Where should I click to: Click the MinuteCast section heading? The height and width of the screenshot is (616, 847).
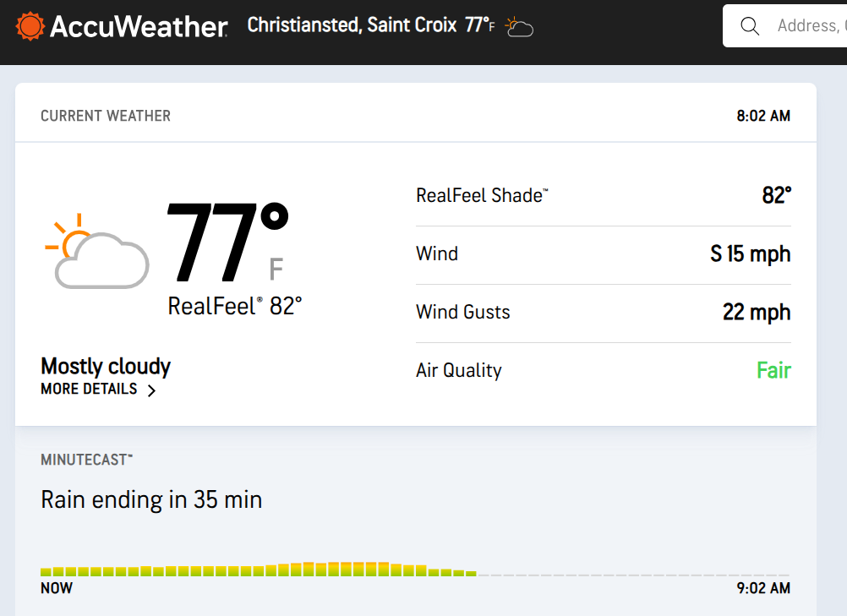pyautogui.click(x=86, y=460)
